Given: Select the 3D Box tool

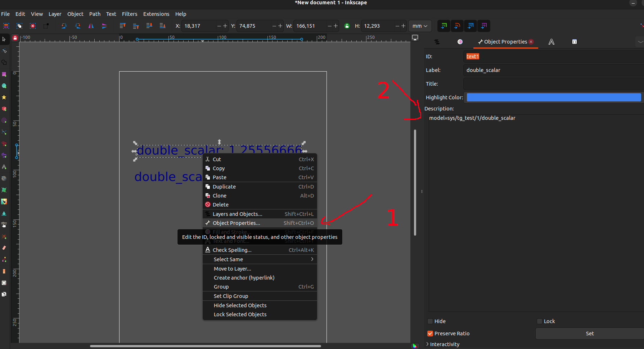Looking at the screenshot, I should pyautogui.click(x=4, y=109).
